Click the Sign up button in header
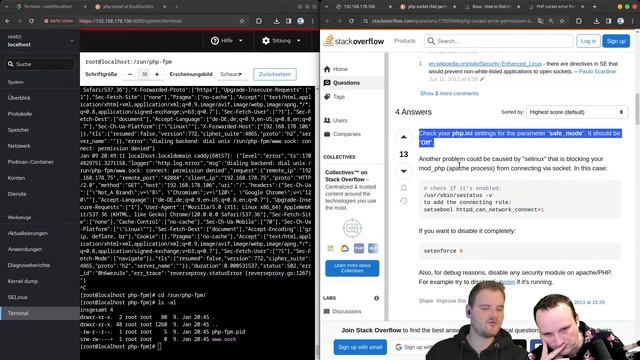 pos(616,41)
